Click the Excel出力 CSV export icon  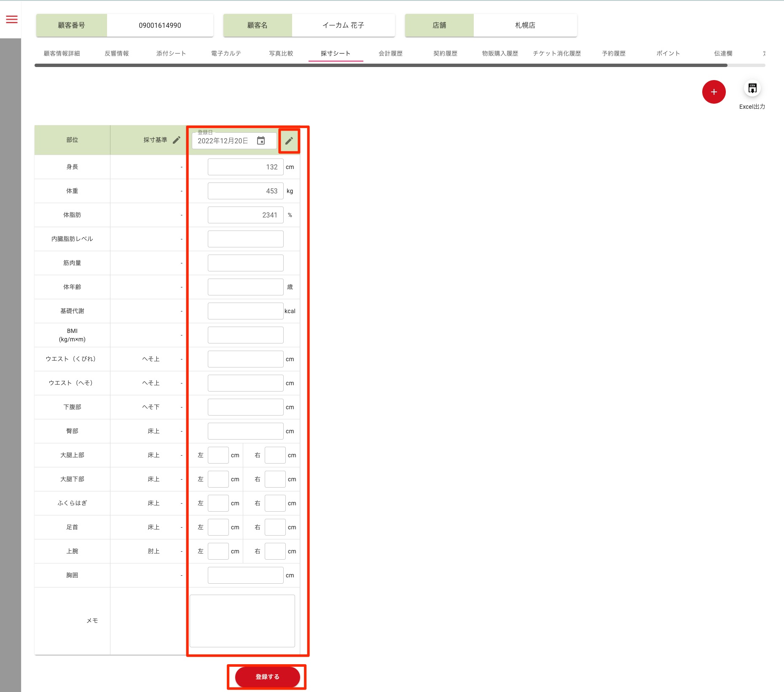(752, 89)
